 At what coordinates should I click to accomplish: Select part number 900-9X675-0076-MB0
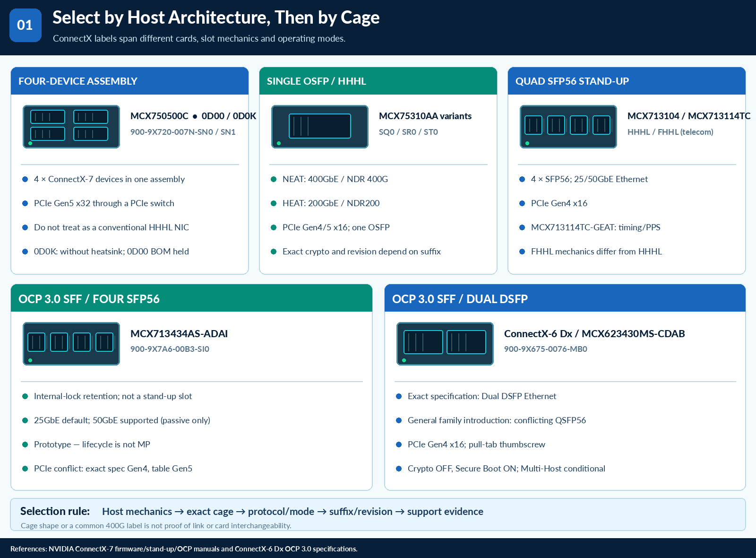tap(546, 349)
